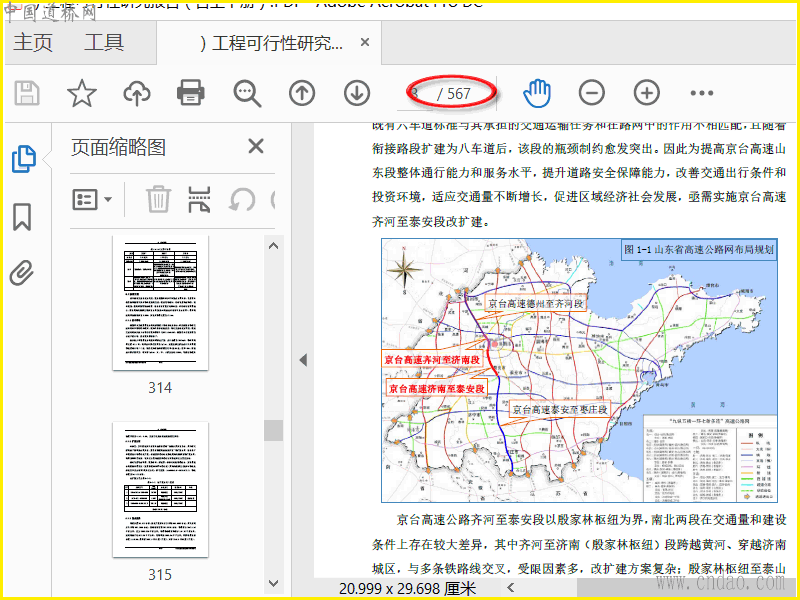Image resolution: width=800 pixels, height=600 pixels.
Task: Click the 京台高速济南至泰安段 map label
Action: point(437,388)
